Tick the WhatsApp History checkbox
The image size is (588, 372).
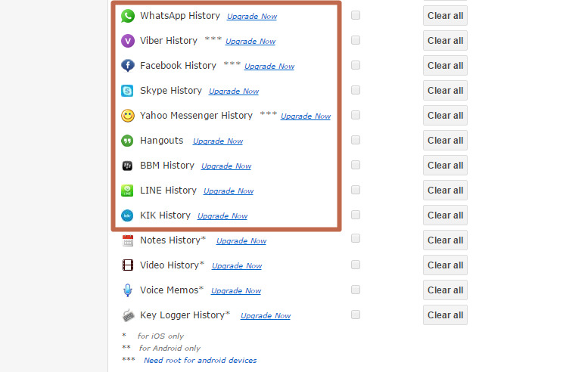[x=356, y=15]
